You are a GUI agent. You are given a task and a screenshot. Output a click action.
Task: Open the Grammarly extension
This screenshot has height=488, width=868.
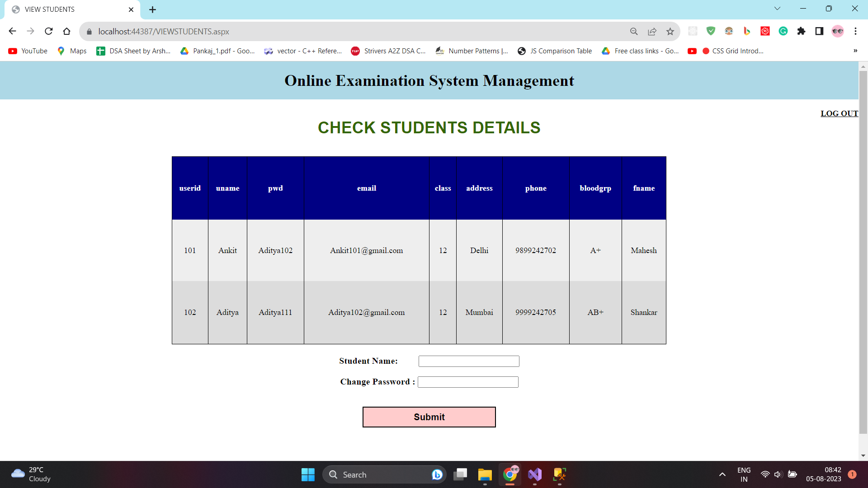(783, 31)
